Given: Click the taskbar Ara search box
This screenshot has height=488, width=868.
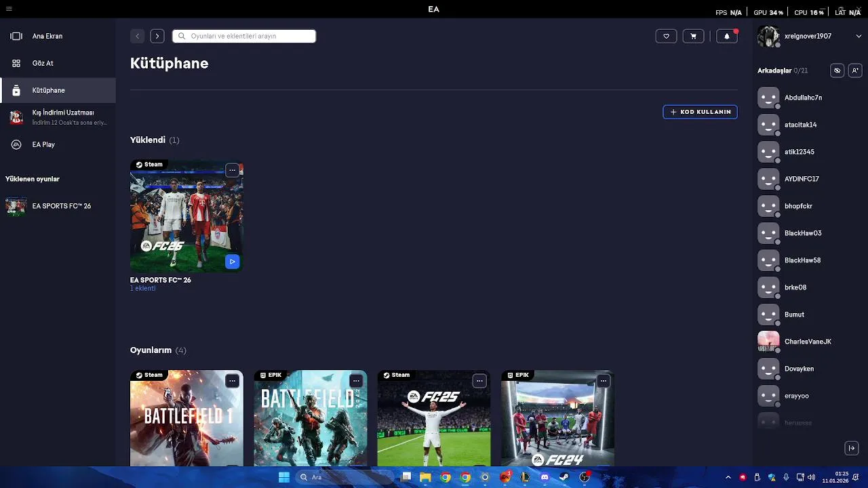Looking at the screenshot, I should pos(346,477).
